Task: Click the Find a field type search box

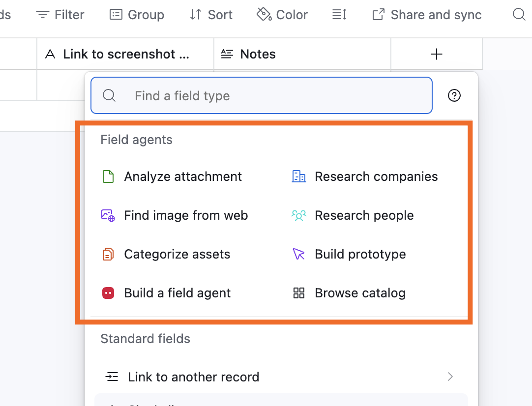Action: (261, 95)
